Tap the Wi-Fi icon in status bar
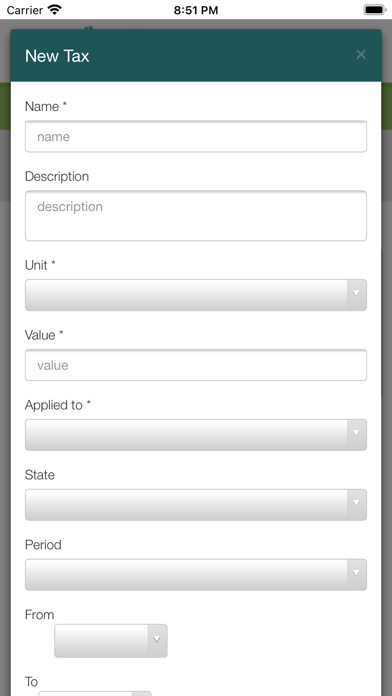Image resolution: width=392 pixels, height=696 pixels. pyautogui.click(x=55, y=10)
